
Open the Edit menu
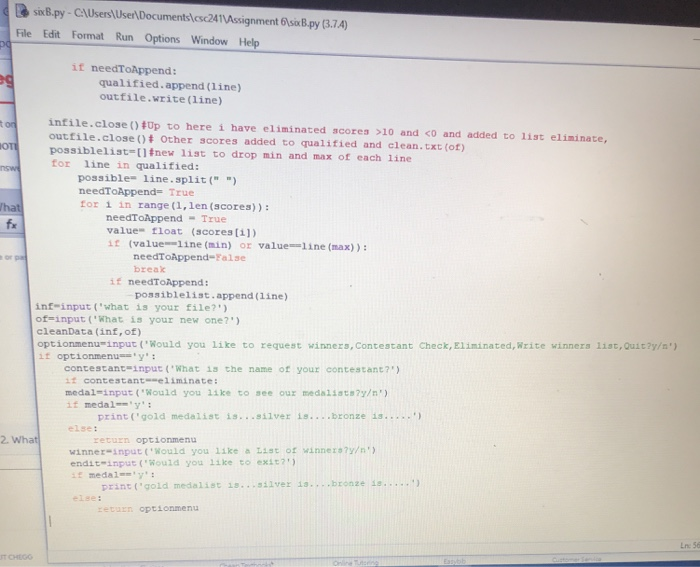51,34
